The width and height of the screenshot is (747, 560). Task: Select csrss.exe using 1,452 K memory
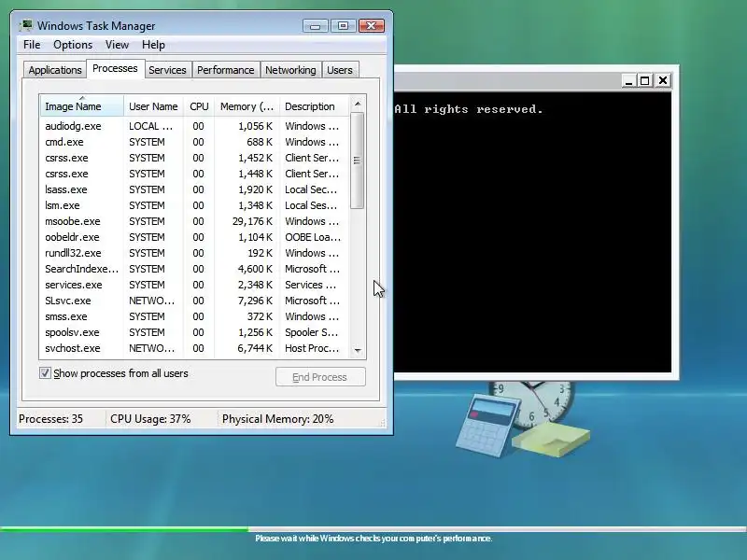pyautogui.click(x=195, y=158)
